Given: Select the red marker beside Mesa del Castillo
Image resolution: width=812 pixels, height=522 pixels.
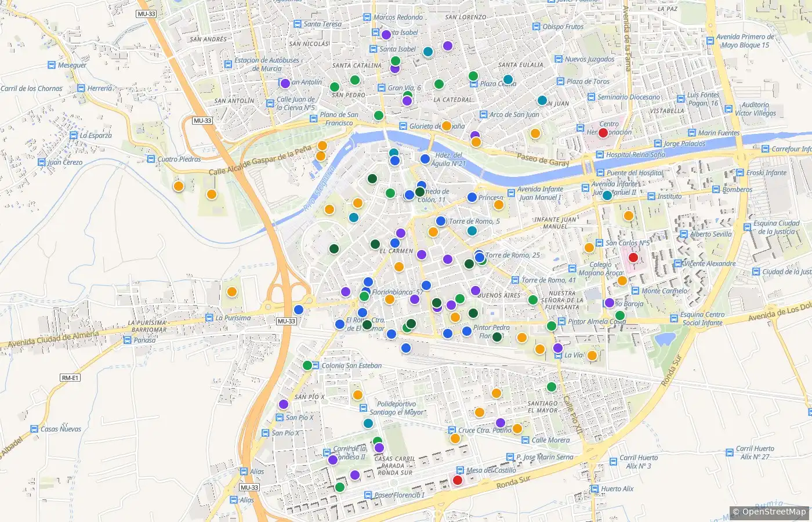Looking at the screenshot, I should pyautogui.click(x=458, y=480).
